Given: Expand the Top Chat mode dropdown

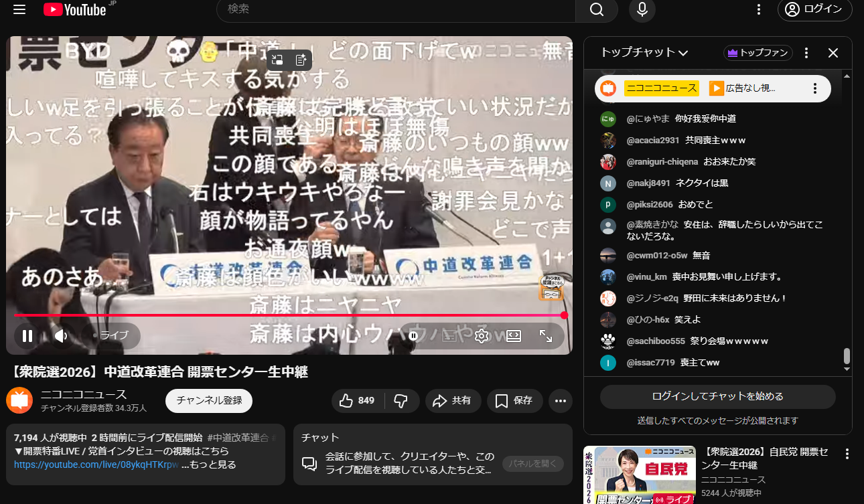Looking at the screenshot, I should [x=683, y=54].
